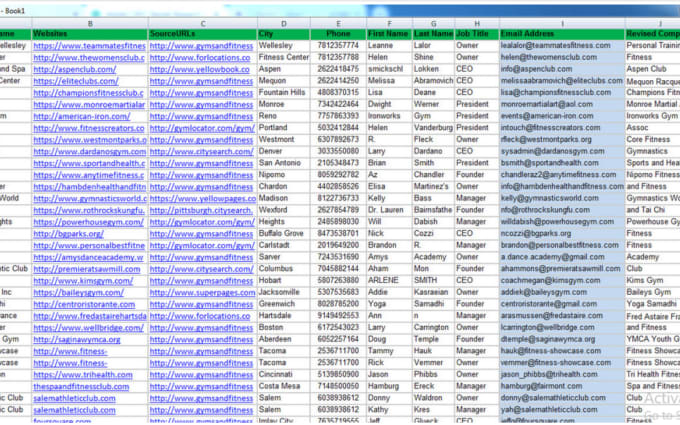Select the city cell Fountain Hills
Image resolution: width=680 pixels, height=425 pixels.
(x=282, y=92)
